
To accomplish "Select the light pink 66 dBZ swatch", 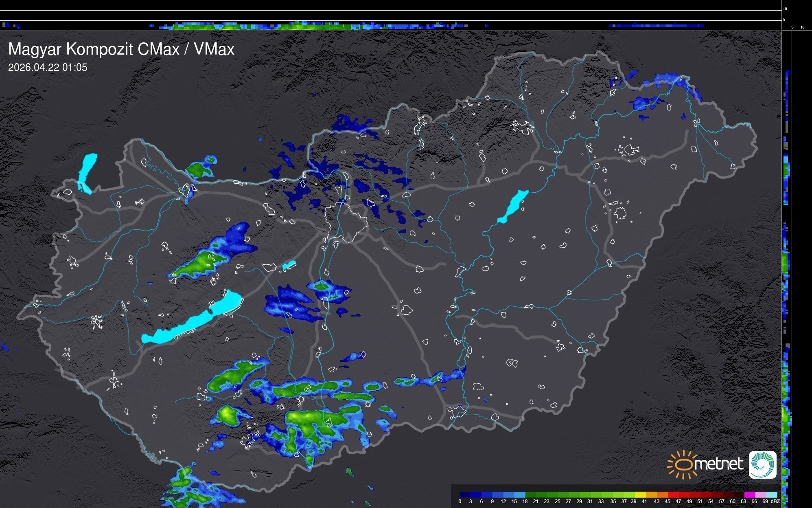I will pos(761,495).
